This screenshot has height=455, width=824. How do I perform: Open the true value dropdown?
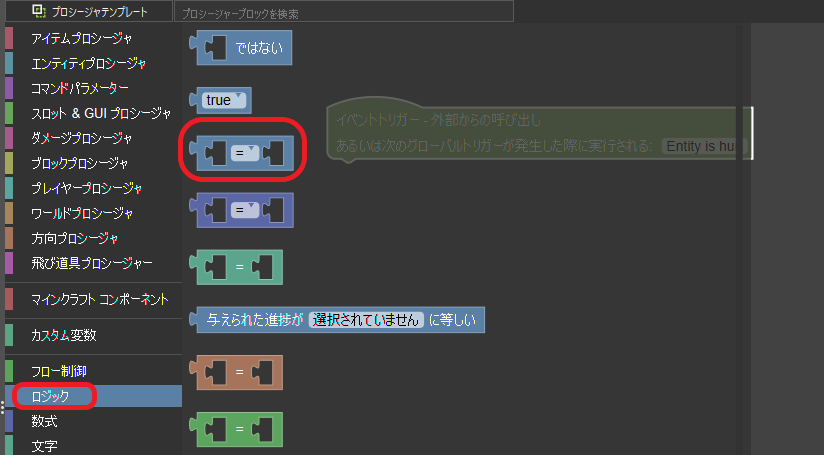pos(224,100)
